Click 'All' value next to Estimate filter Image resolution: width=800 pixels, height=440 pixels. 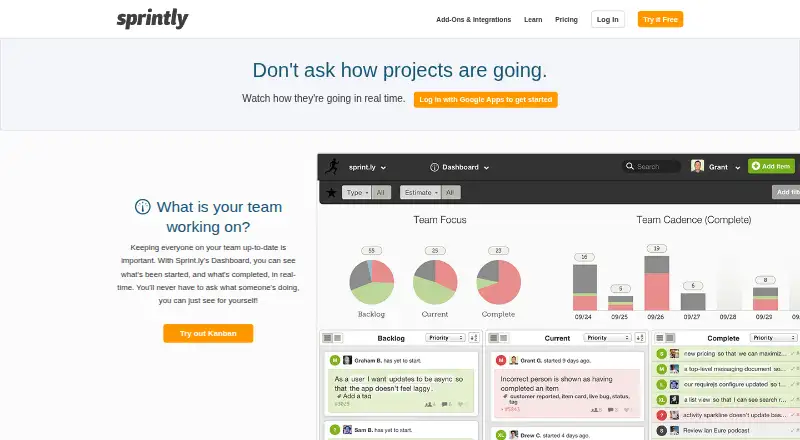click(x=450, y=192)
